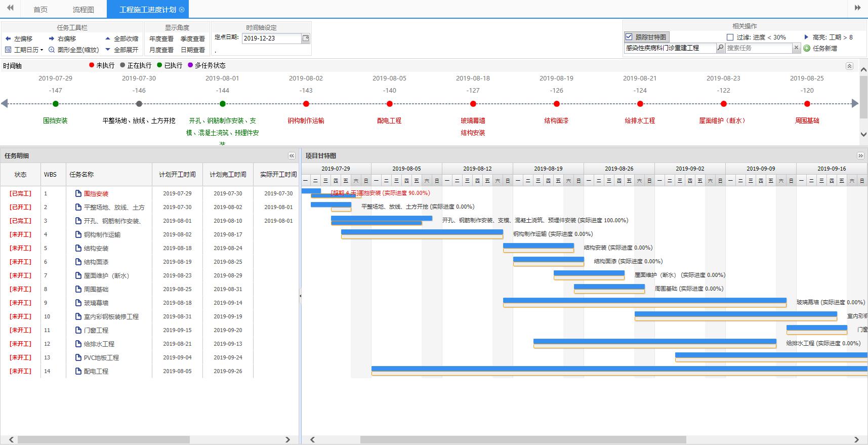Click the document icon for 钢构制作运输
The image size is (868, 445).
(78, 234)
